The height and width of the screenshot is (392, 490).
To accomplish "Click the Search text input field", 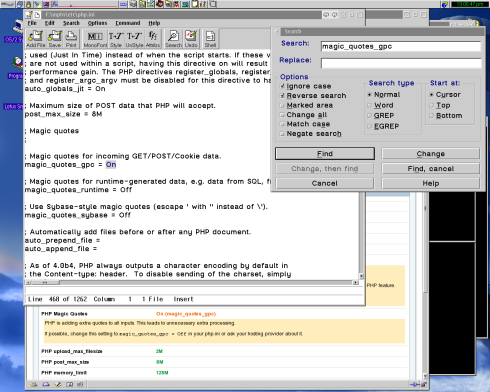I will point(401,46).
